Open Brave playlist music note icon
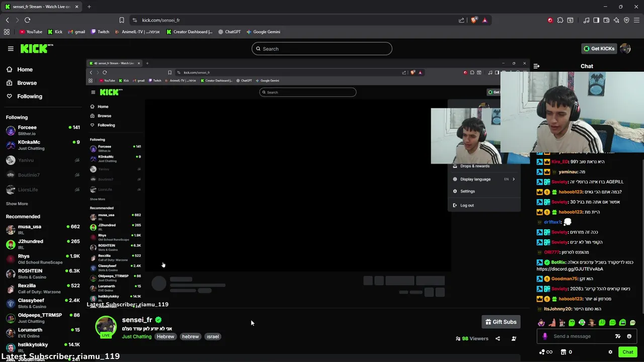The height and width of the screenshot is (362, 644). [x=586, y=20]
